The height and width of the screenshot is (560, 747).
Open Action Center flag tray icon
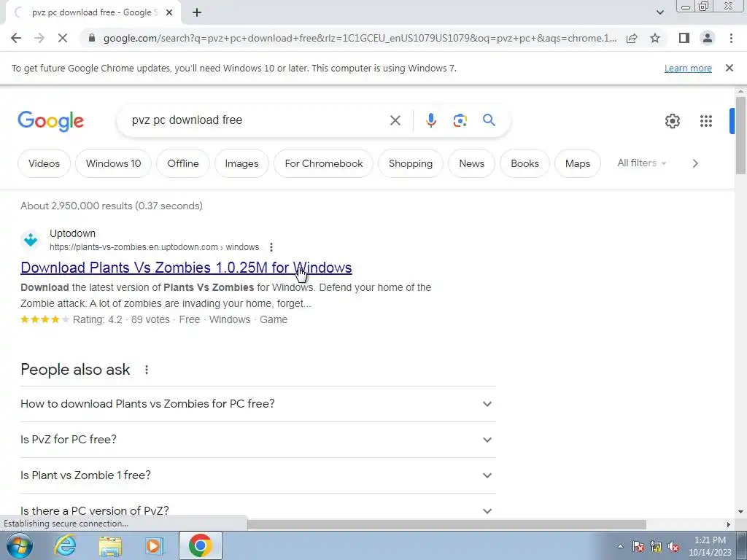(638, 547)
